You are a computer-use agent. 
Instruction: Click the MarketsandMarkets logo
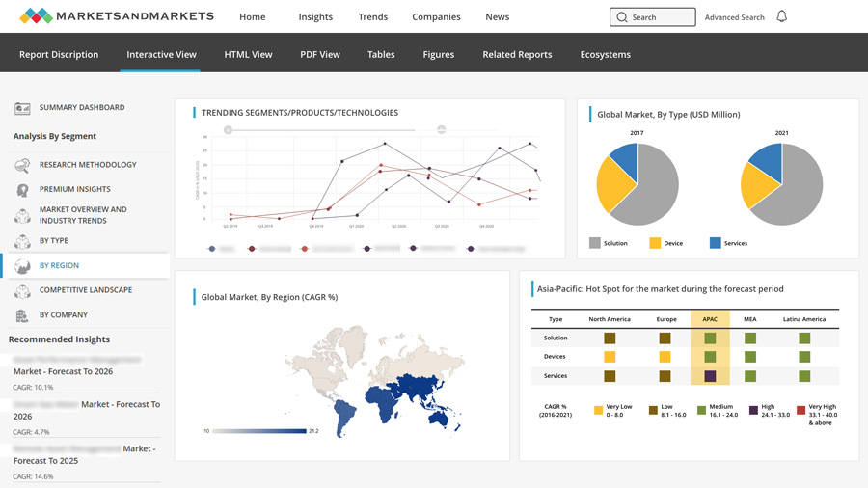point(117,16)
